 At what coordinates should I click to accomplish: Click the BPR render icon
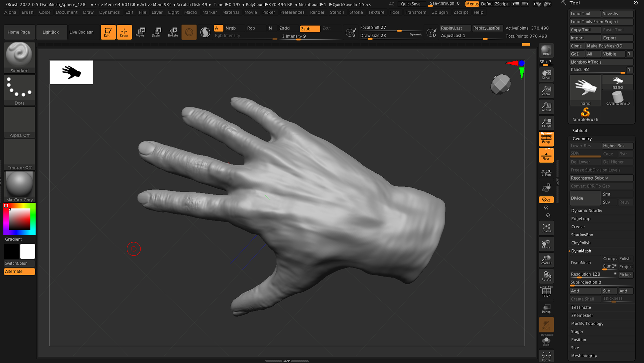coord(546,51)
